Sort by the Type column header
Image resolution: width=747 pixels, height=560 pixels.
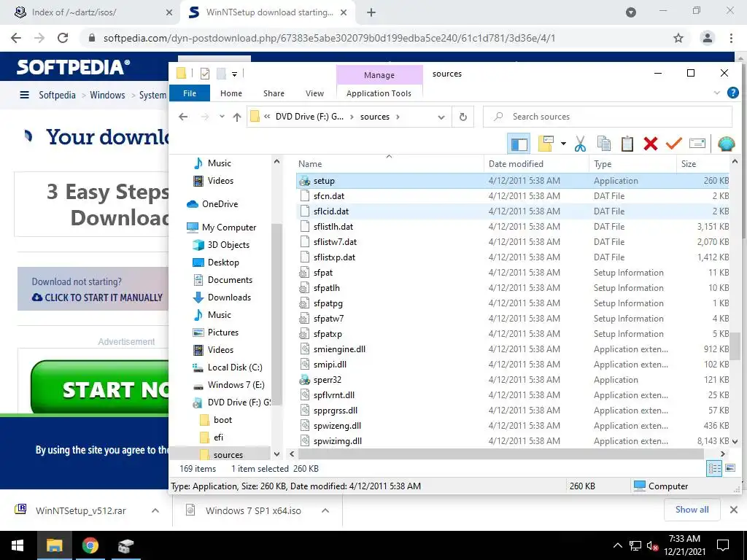(632, 164)
